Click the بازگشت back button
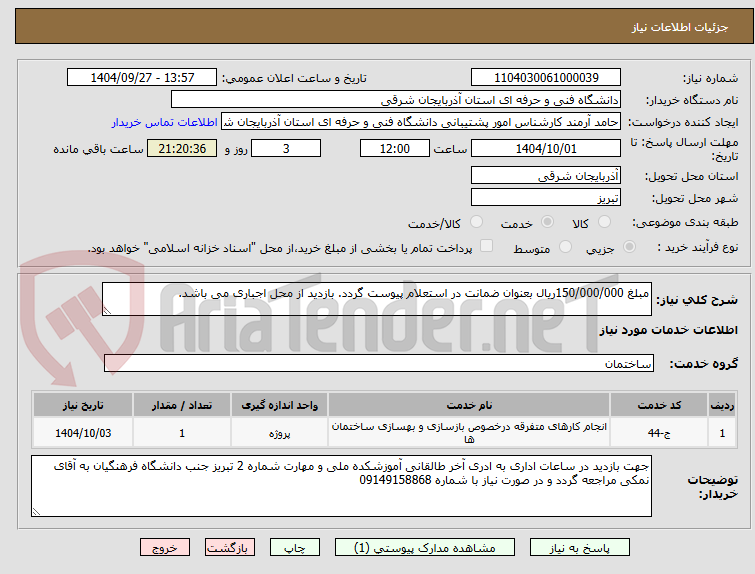Image resolution: width=755 pixels, height=574 pixels. pos(229,548)
